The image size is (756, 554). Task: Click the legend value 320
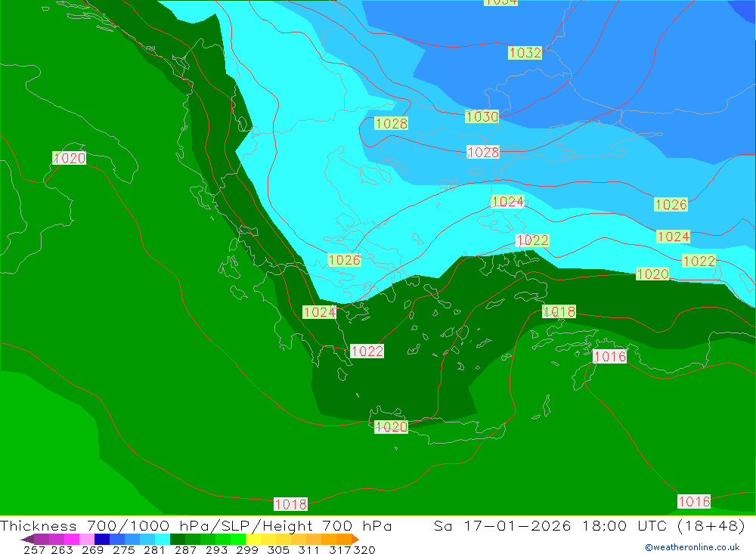[364, 549]
